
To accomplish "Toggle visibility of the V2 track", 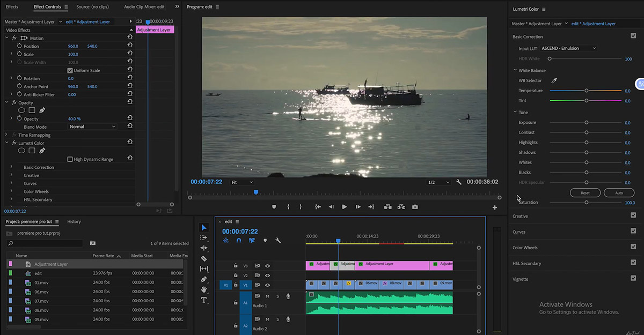I will click(267, 274).
